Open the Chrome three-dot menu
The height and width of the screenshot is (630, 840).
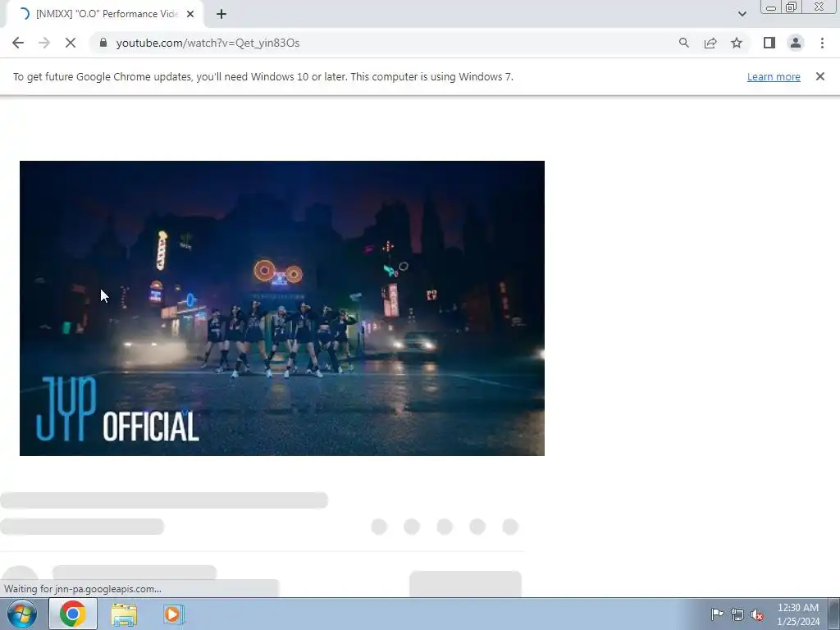tap(822, 43)
